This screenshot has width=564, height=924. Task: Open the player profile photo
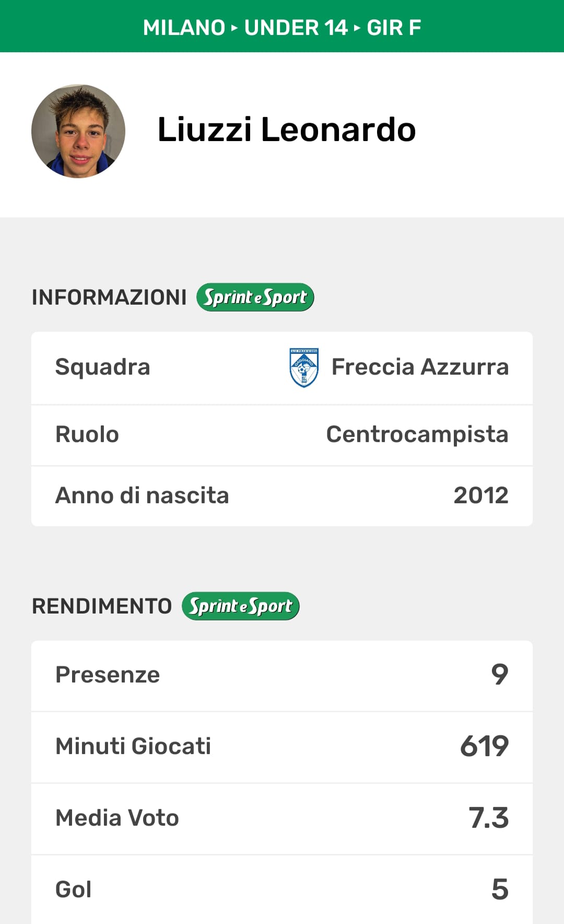[x=78, y=131]
